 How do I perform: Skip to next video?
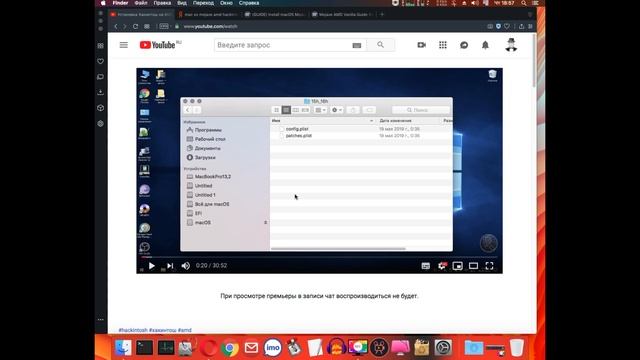pos(170,266)
